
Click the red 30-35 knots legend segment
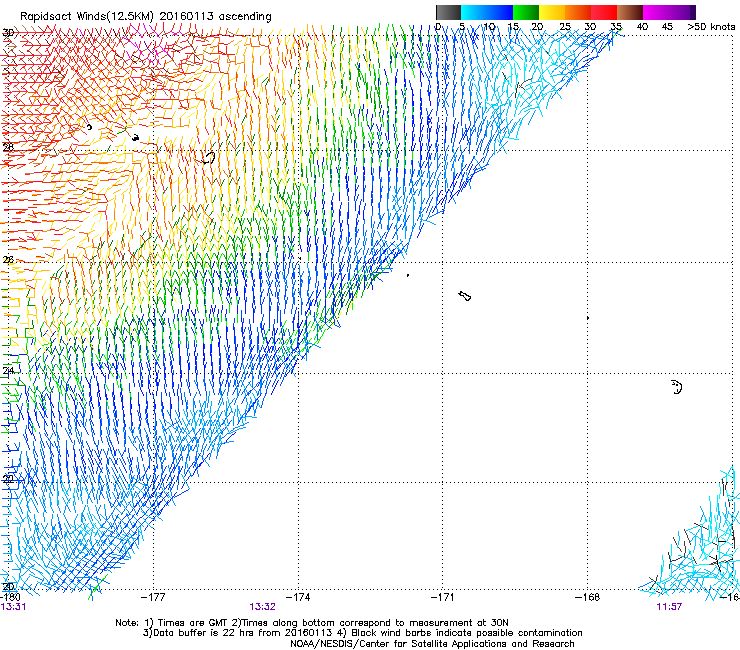point(604,12)
